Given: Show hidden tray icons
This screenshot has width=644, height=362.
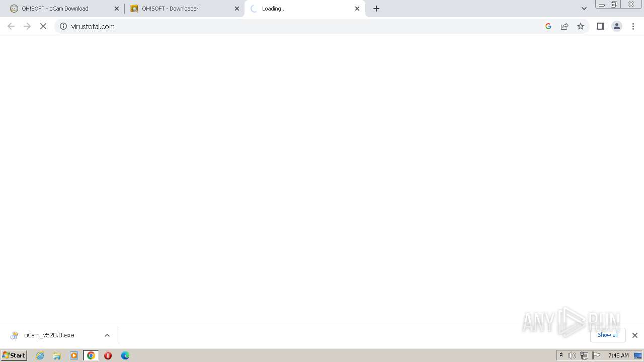Looking at the screenshot, I should pyautogui.click(x=561, y=355).
